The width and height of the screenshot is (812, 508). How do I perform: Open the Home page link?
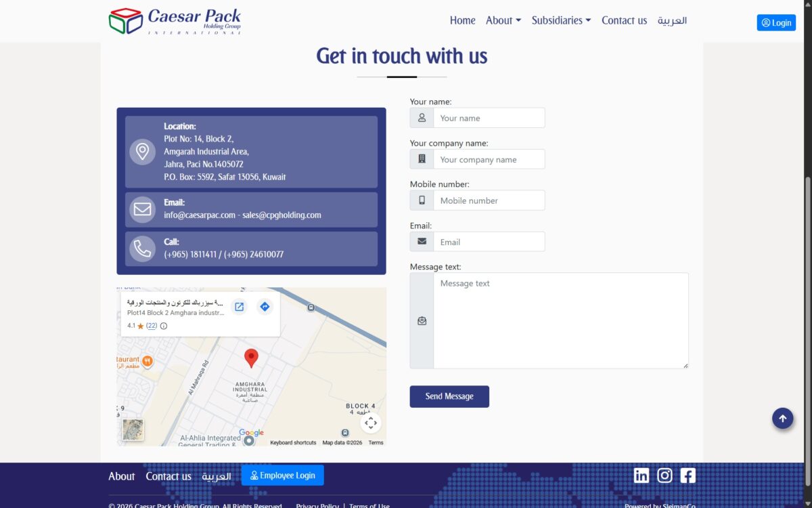pos(462,20)
